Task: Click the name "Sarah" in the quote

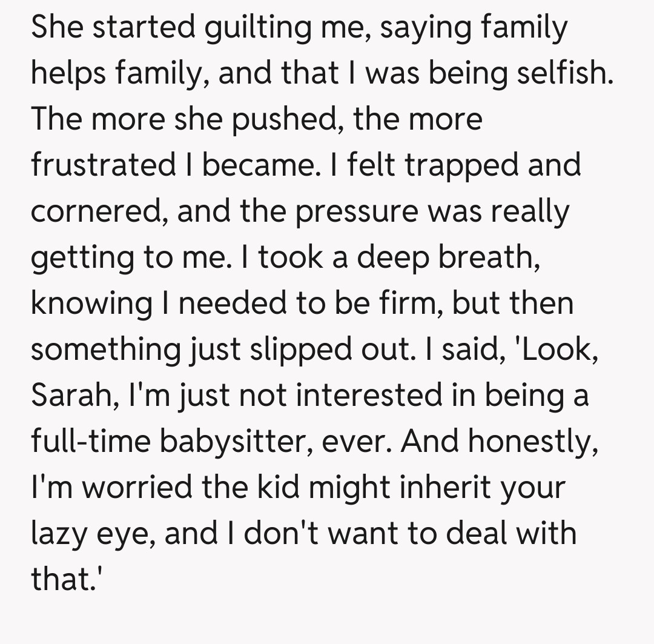Action: (x=68, y=395)
